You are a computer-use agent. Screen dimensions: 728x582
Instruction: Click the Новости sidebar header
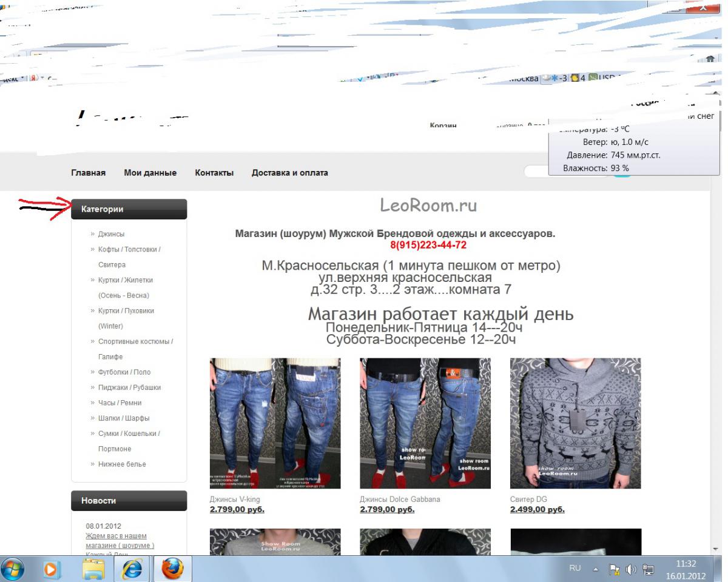tap(129, 501)
